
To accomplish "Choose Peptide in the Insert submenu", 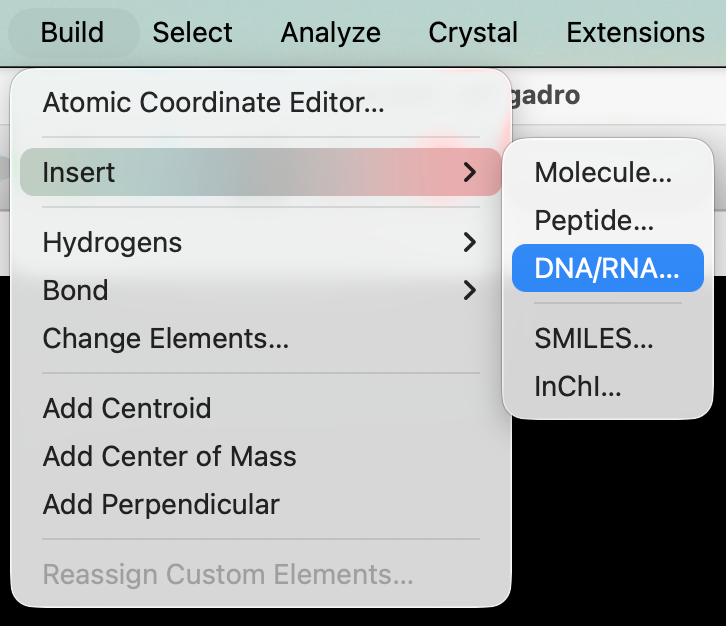I will (594, 220).
